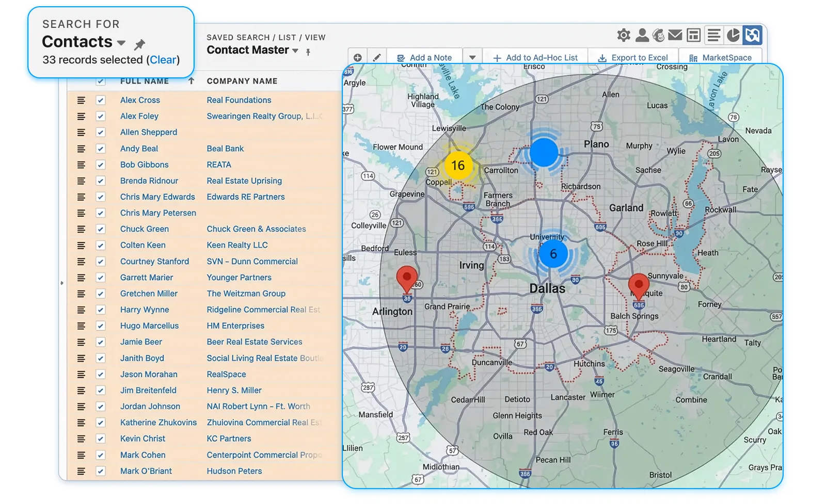The width and height of the screenshot is (826, 504).
Task: Click the email envelope icon
Action: 675,35
